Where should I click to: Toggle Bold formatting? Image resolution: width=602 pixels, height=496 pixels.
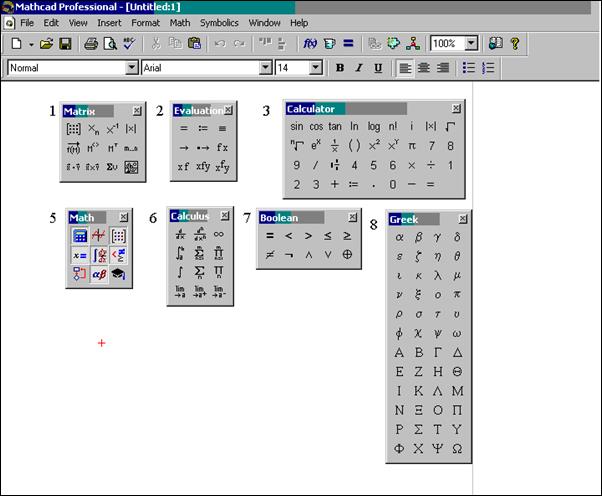coord(340,68)
